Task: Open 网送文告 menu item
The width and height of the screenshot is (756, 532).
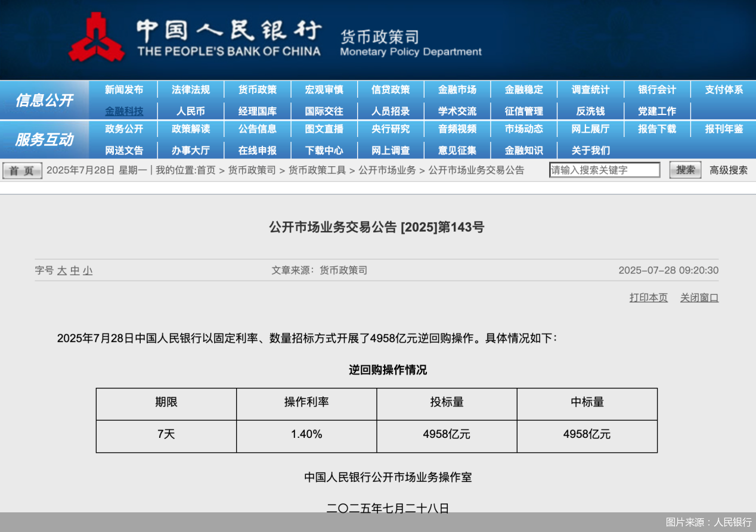Action: point(124,151)
